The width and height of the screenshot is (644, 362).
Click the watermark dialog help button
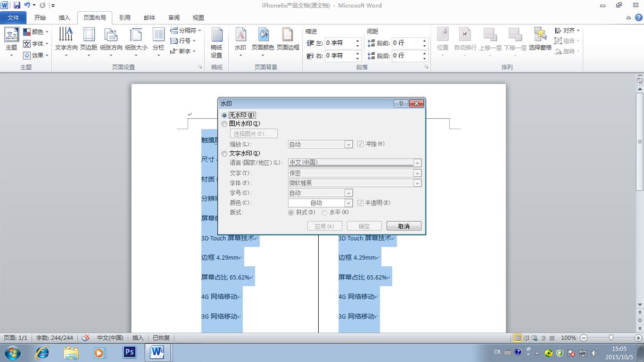pos(401,104)
